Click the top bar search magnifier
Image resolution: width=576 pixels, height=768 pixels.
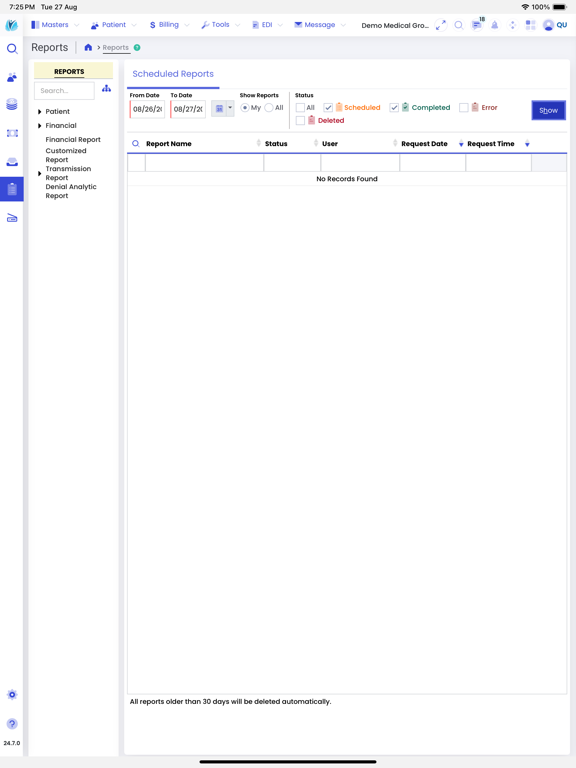click(458, 25)
